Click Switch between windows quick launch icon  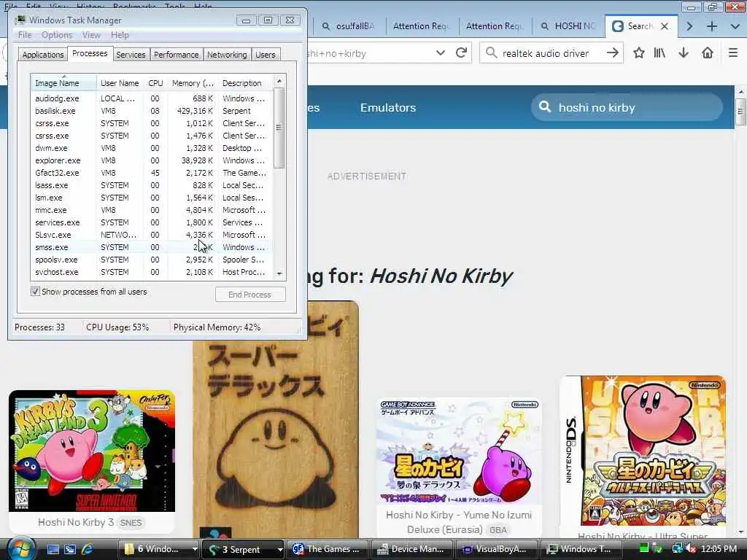[70, 549]
